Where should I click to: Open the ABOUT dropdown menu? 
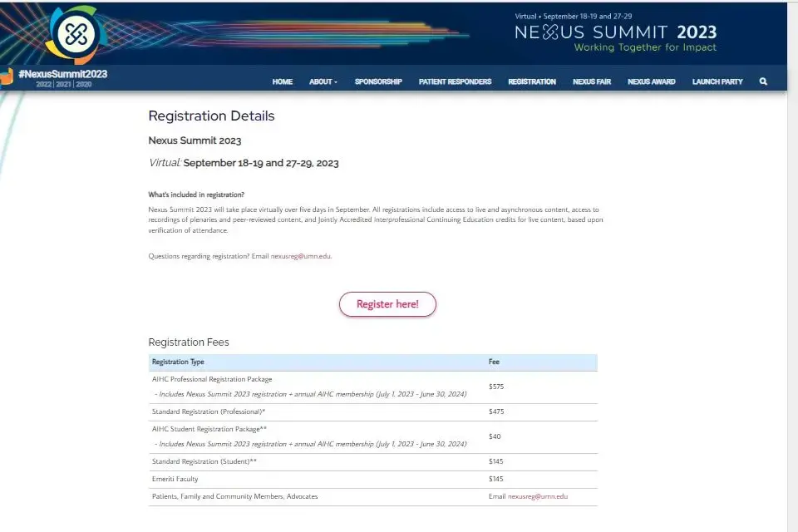pos(323,81)
